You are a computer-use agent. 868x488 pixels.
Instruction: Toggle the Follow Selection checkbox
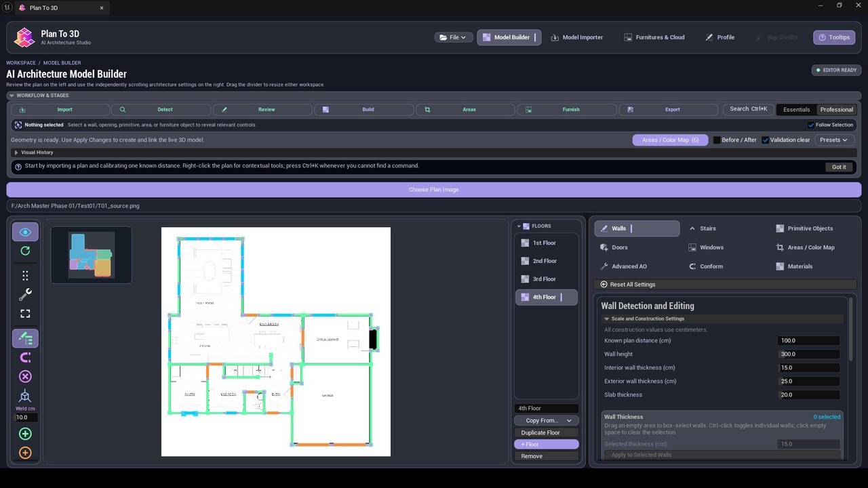(811, 125)
